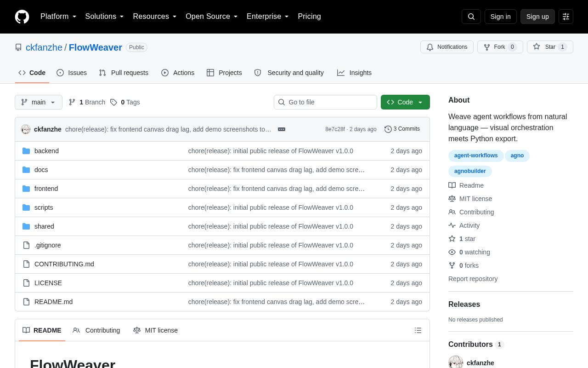Focus the Go to file input

pyautogui.click(x=325, y=102)
